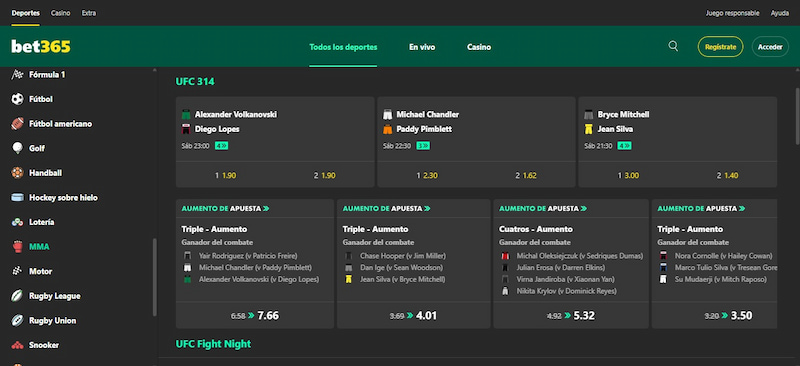This screenshot has width=800, height=366.
Task: Select the boosted 4.01 triple odds
Action: [414, 315]
